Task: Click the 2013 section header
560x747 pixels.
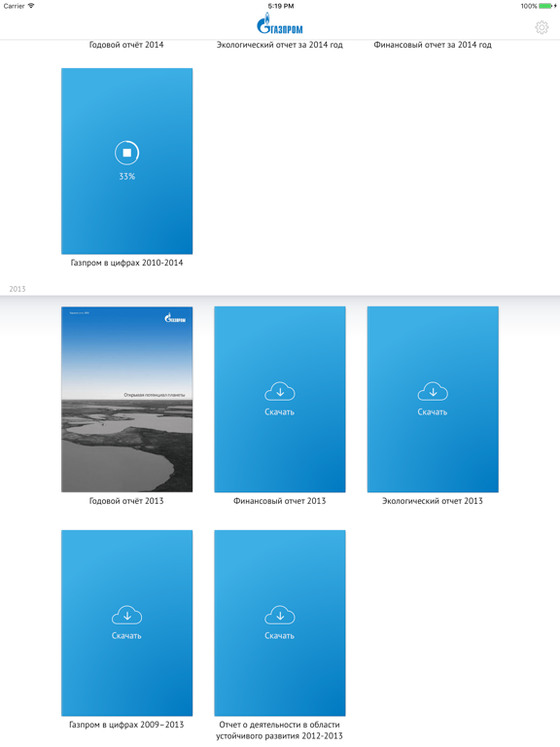Action: (17, 289)
